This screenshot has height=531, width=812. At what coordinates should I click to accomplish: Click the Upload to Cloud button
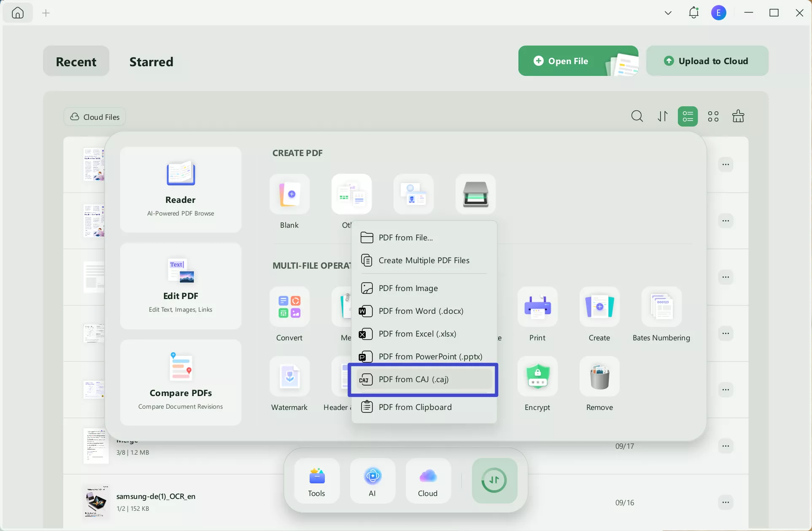coord(707,61)
